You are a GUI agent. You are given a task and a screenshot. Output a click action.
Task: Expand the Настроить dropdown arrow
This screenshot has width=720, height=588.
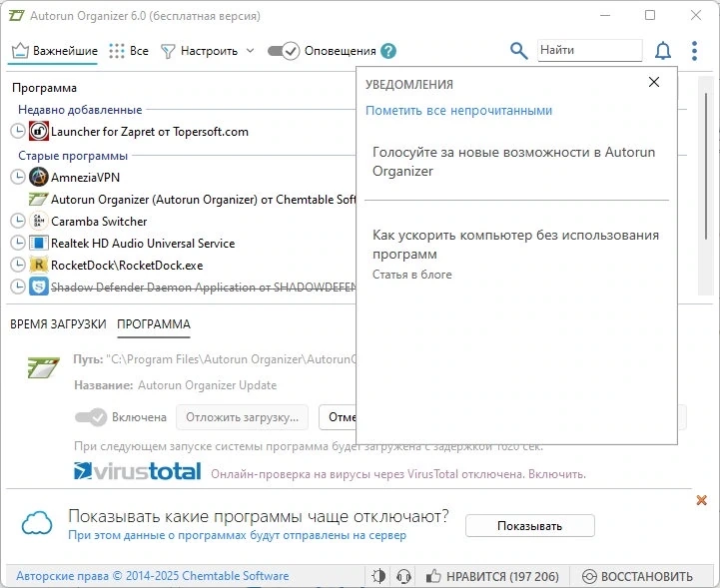pos(250,51)
